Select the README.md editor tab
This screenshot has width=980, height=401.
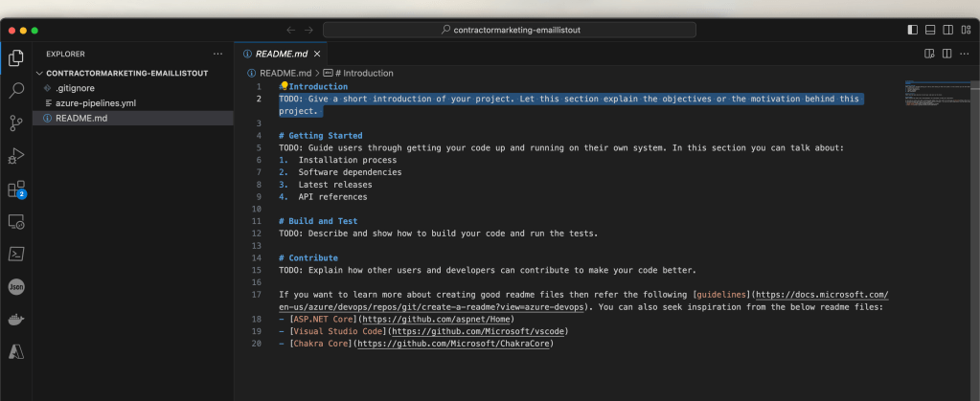(281, 54)
